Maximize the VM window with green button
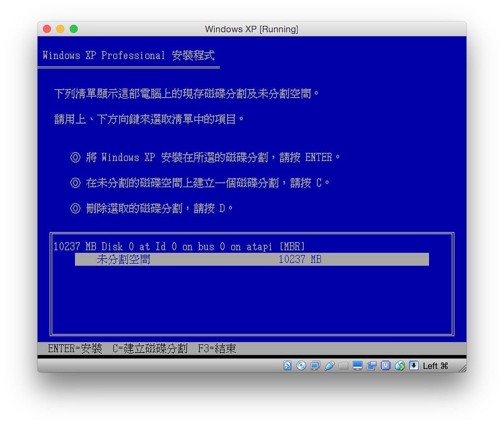The height and width of the screenshot is (426, 504). (x=74, y=29)
